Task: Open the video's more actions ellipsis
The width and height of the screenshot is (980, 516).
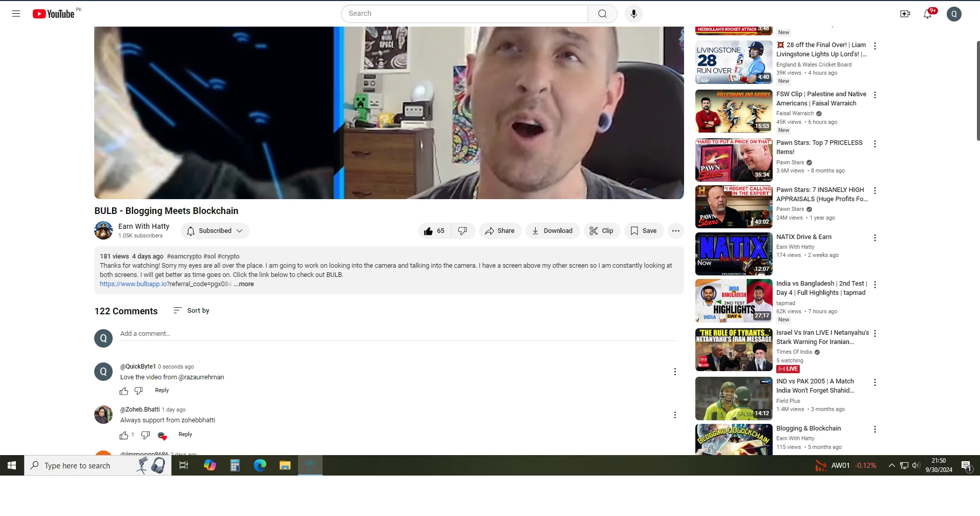Action: (676, 231)
